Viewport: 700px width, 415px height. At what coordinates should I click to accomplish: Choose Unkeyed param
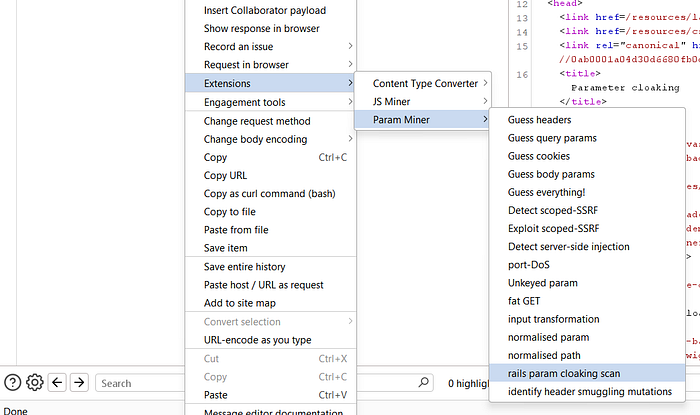point(587,283)
